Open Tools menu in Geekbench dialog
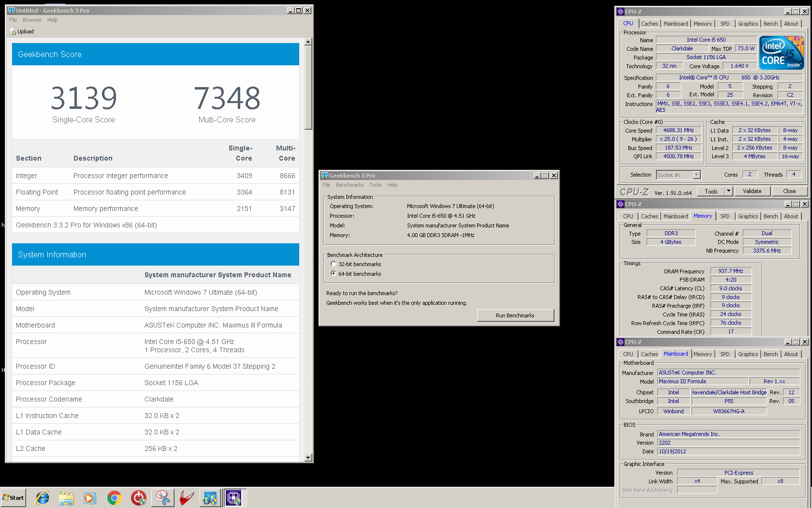Screen dimensions: 812x508 coord(376,185)
